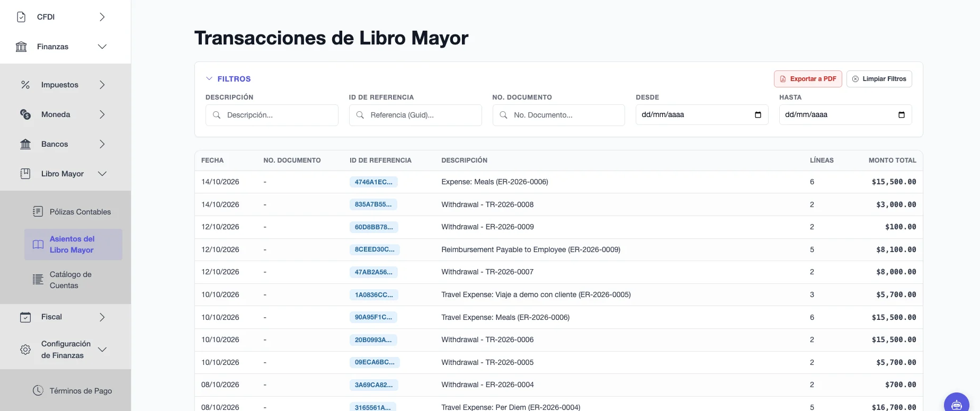The image size is (980, 411).
Task: Open reference ID 8CEED30C link
Action: point(375,249)
